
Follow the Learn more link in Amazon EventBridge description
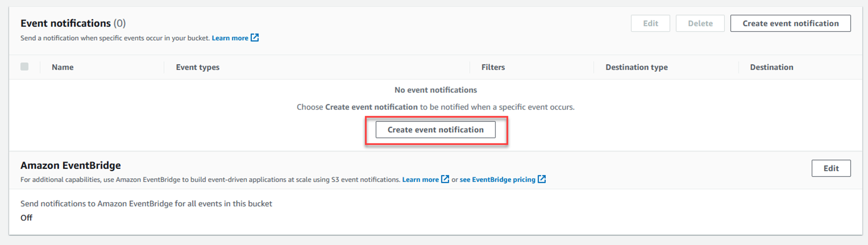(x=420, y=180)
